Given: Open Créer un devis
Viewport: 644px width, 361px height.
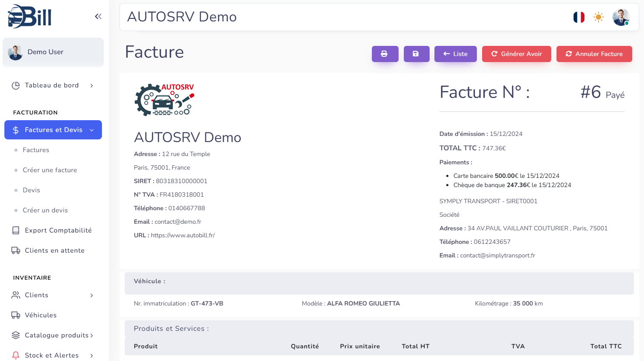Looking at the screenshot, I should pos(45,210).
